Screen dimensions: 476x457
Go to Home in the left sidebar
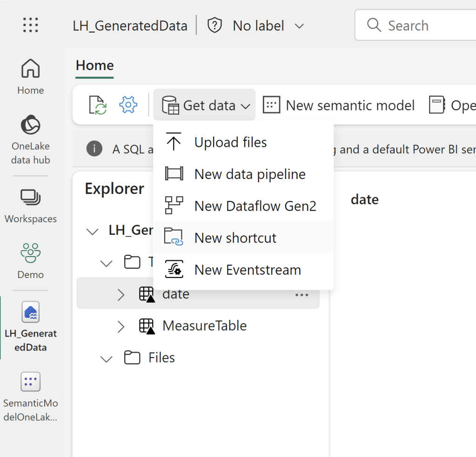pos(31,76)
